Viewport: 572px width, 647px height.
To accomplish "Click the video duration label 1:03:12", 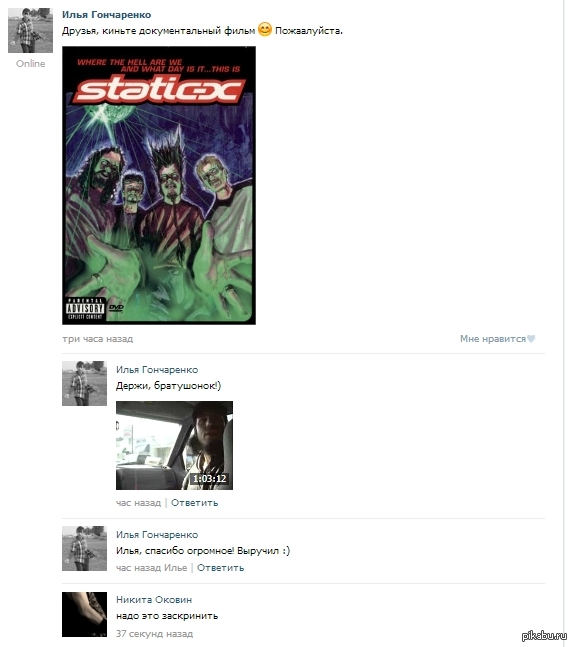I will 210,479.
